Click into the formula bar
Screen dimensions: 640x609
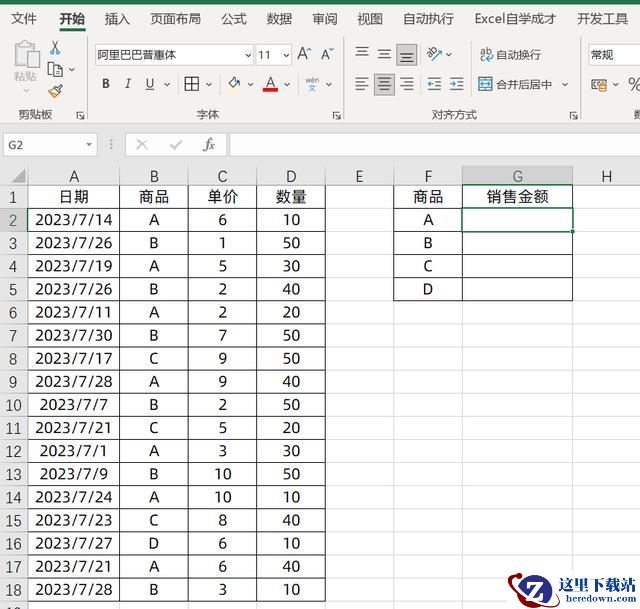click(435, 144)
